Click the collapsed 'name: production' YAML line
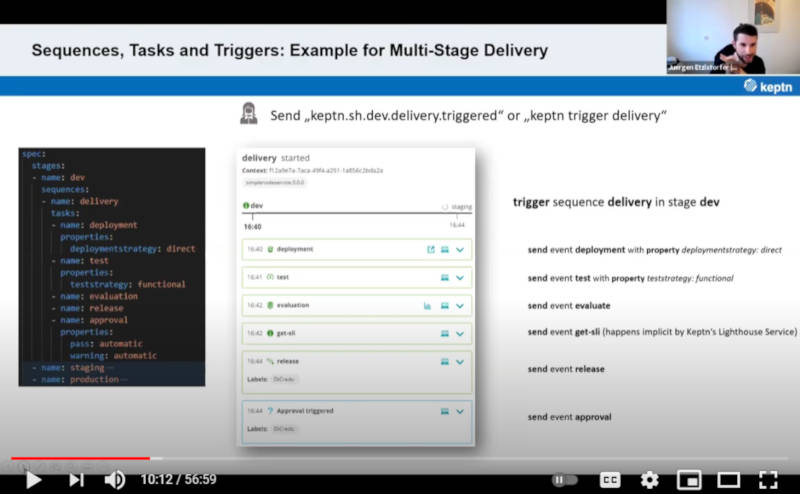 [80, 380]
